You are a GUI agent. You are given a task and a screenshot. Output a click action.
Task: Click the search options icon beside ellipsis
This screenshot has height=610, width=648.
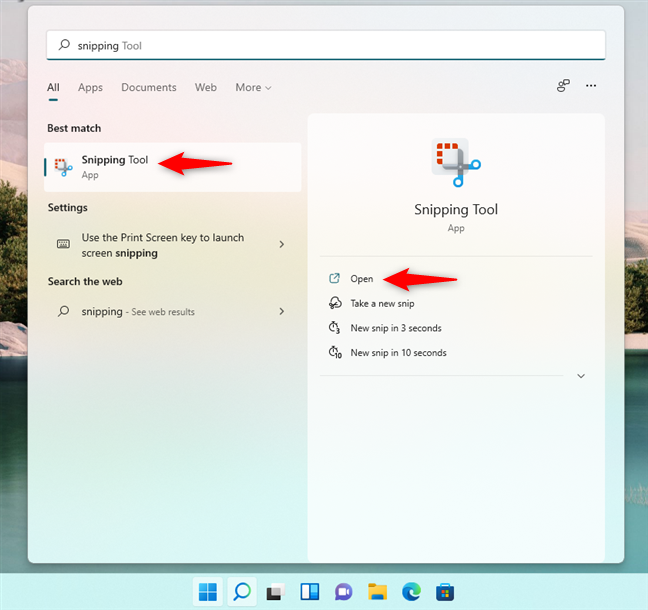[x=563, y=87]
